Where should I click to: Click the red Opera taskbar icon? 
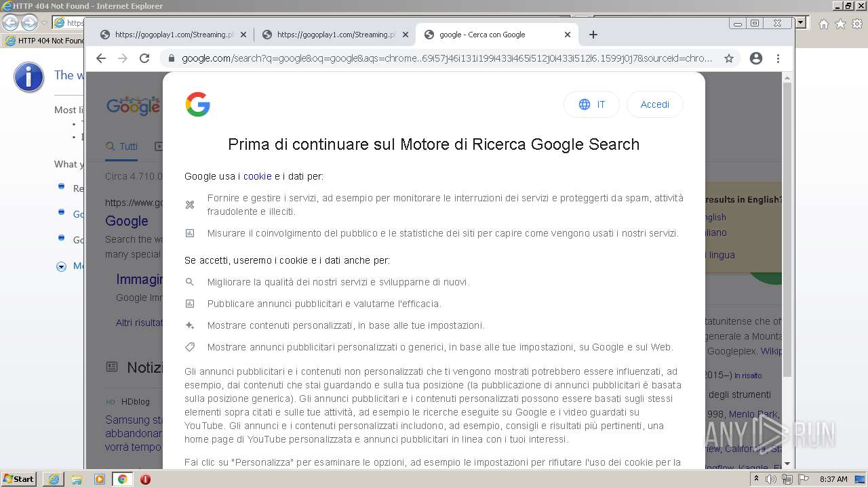[x=145, y=479]
